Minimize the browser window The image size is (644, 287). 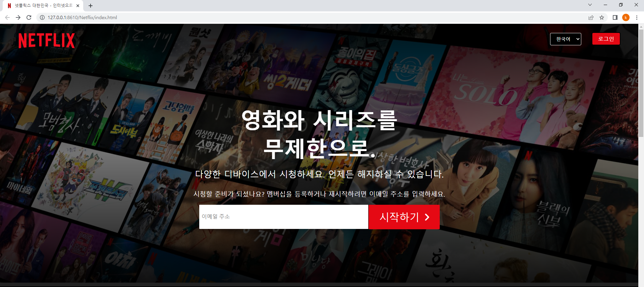(605, 5)
